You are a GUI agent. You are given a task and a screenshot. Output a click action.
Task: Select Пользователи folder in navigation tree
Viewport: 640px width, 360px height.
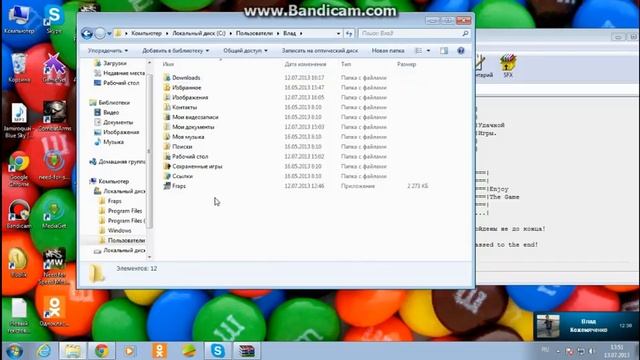click(x=122, y=240)
